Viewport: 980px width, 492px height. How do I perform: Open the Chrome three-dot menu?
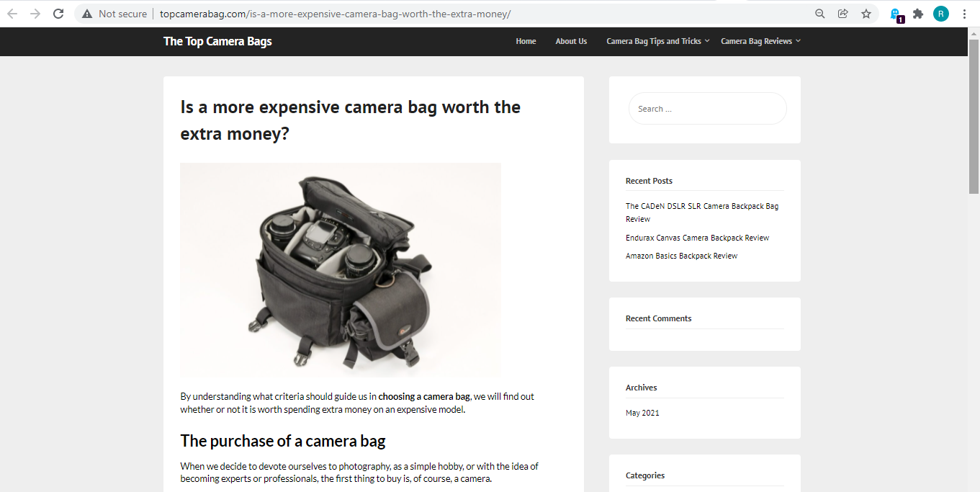tap(964, 14)
